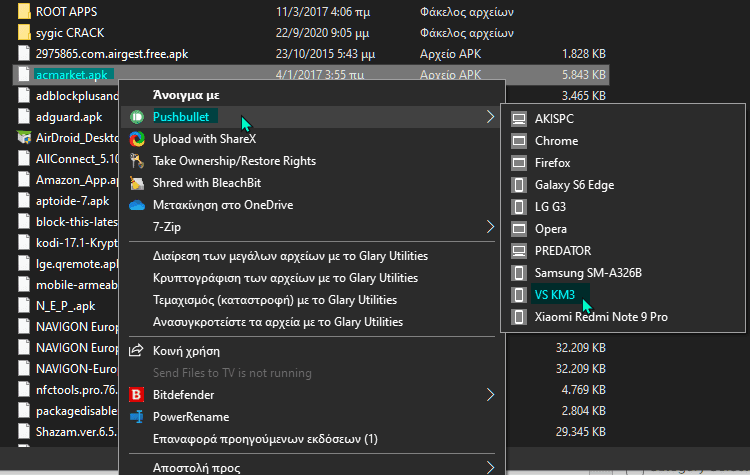Click the file icon of acmarket.apk
The width and height of the screenshot is (750, 475).
coord(24,75)
